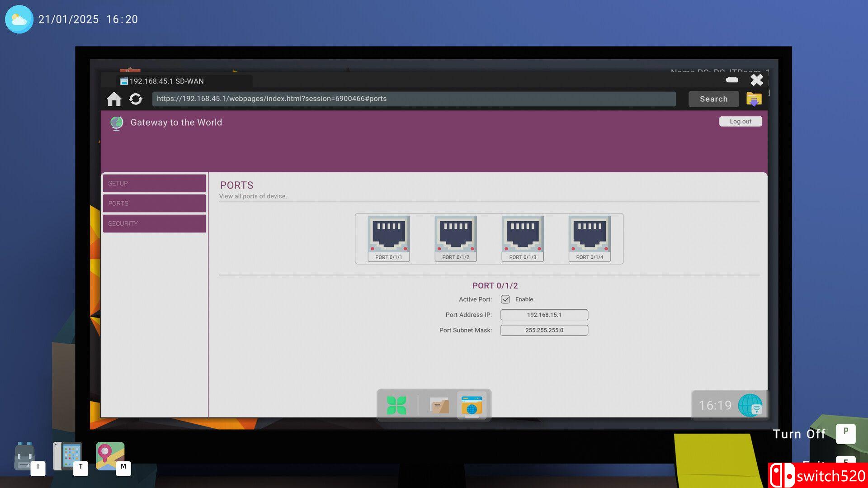Toggle the Active Port Enable checkbox
This screenshot has width=868, height=488.
click(x=505, y=299)
